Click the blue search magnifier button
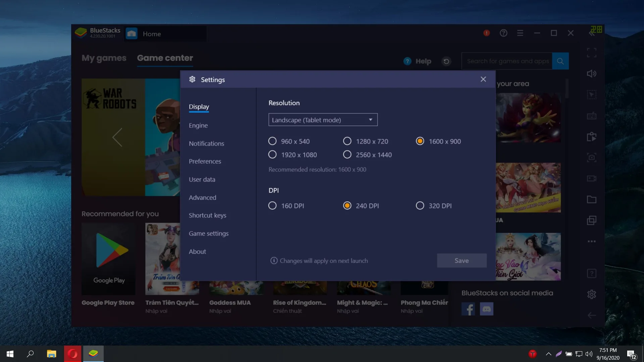Image resolution: width=644 pixels, height=362 pixels. tap(560, 61)
